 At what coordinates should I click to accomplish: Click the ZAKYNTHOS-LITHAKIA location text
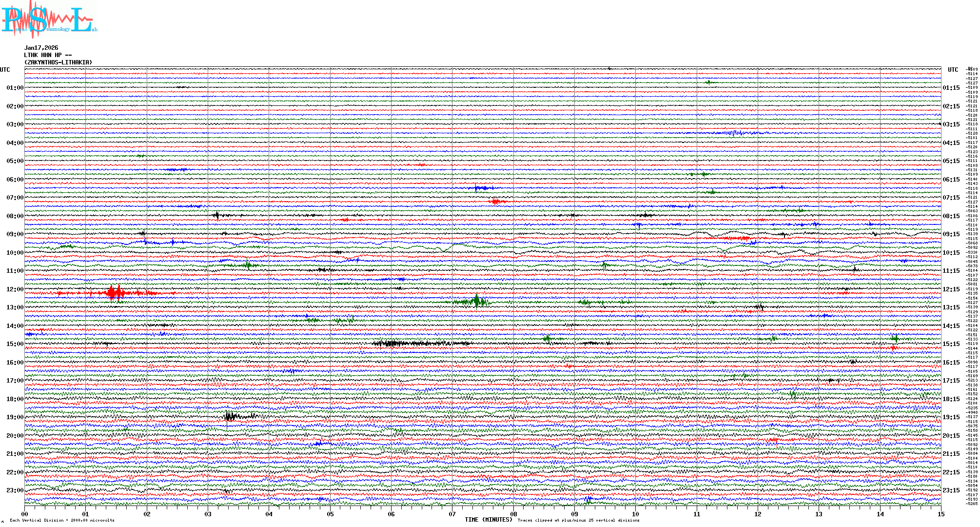click(x=58, y=62)
